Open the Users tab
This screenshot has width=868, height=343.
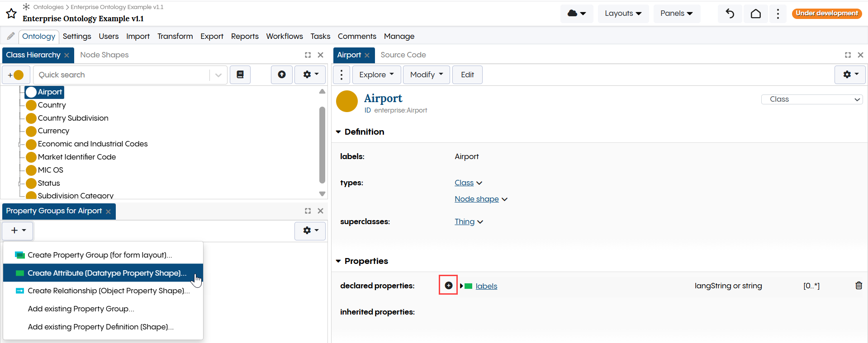pos(109,36)
